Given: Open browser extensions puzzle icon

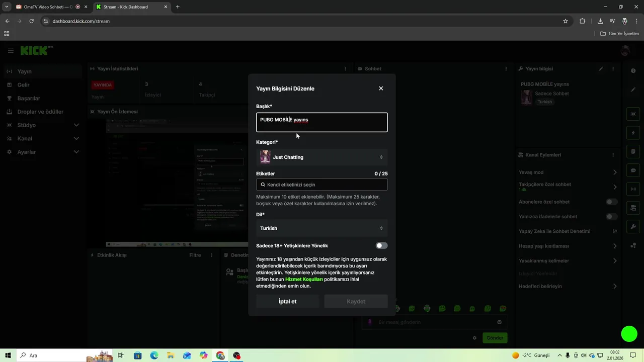Looking at the screenshot, I should click(582, 21).
